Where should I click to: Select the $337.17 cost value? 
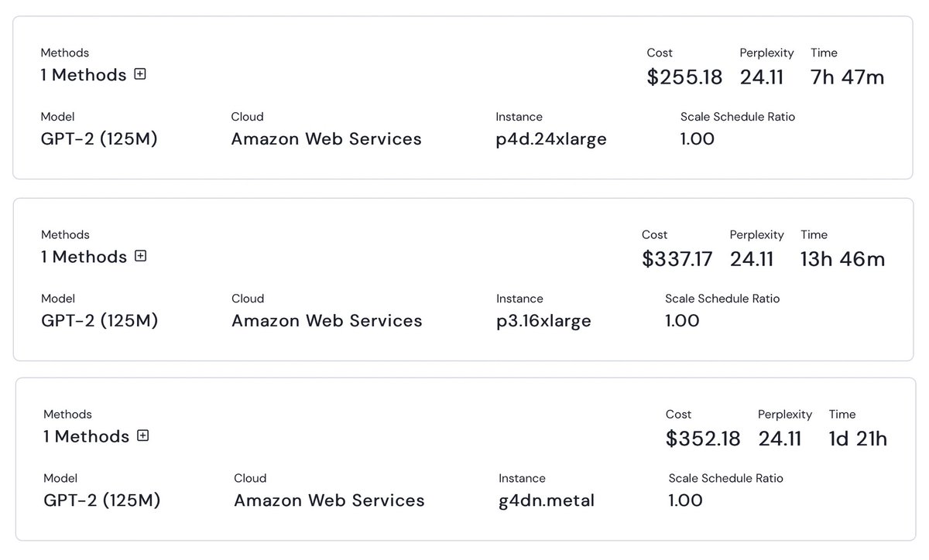click(x=677, y=259)
